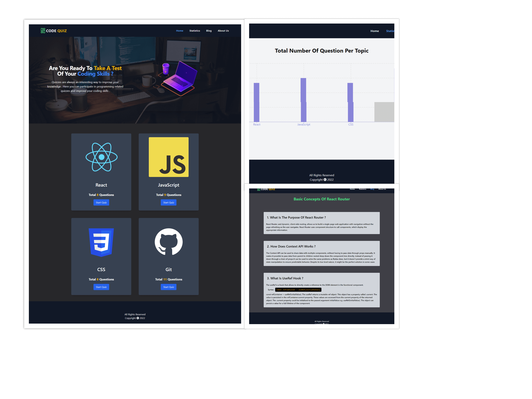This screenshot has width=532, height=399.
Task: Click the Code Quiz logo icon
Action: point(43,31)
